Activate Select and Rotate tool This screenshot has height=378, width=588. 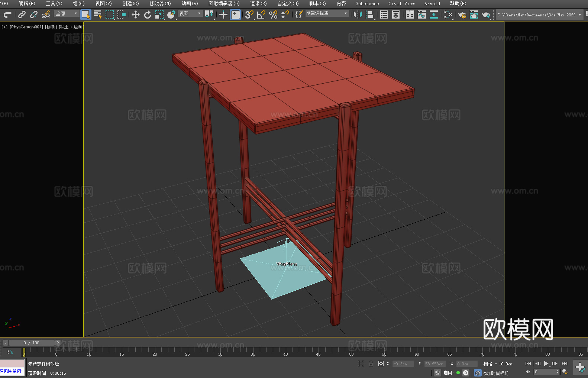(x=148, y=14)
